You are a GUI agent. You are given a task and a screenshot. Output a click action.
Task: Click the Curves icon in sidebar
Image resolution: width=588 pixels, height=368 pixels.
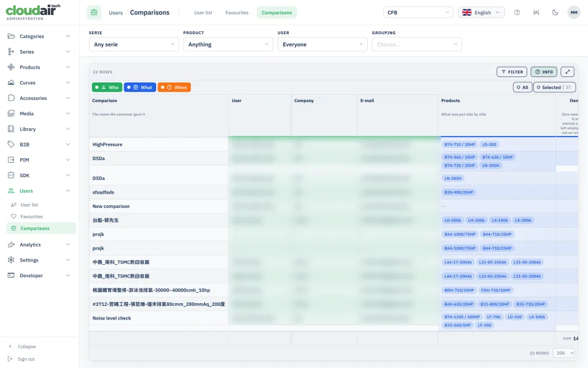(x=11, y=82)
